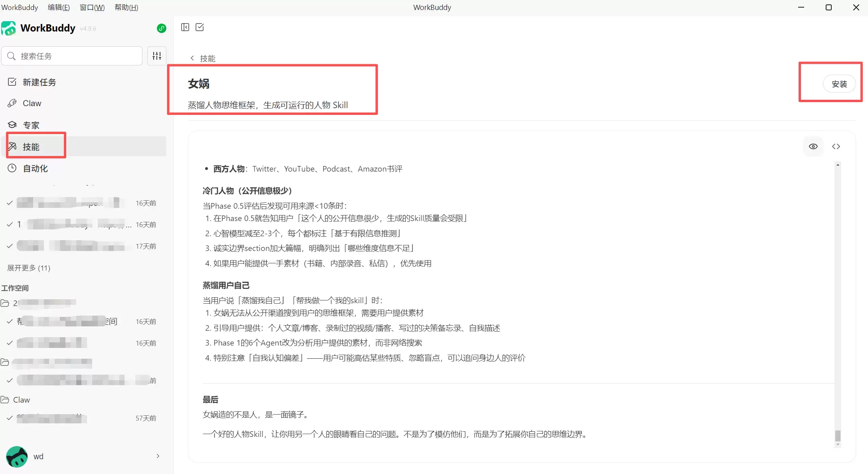Expand the wd account chevron
The height and width of the screenshot is (474, 868).
tap(158, 456)
